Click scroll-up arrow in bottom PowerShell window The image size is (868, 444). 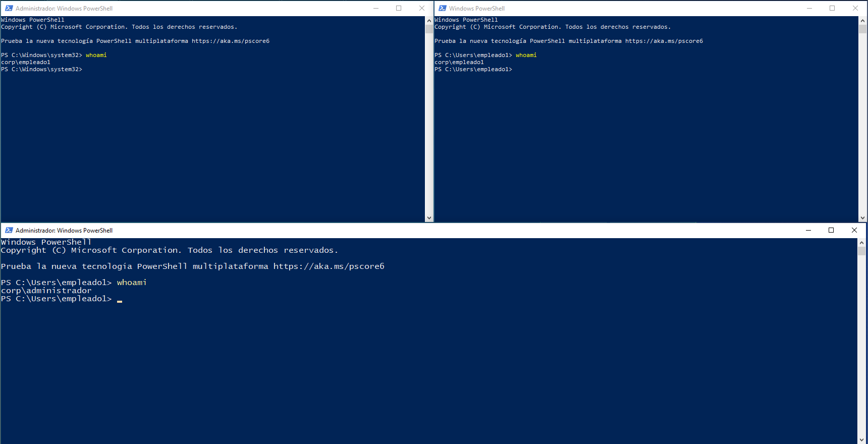(862, 243)
